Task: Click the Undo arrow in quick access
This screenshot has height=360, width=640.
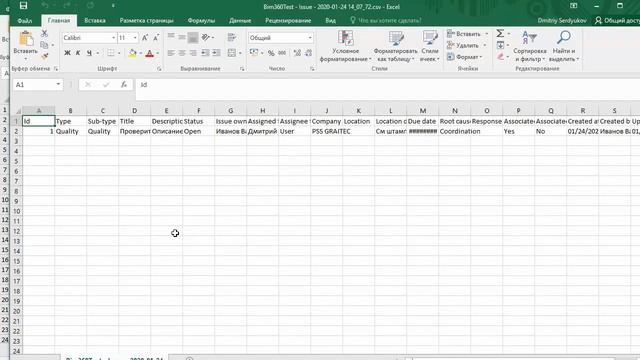Action: [x=45, y=6]
